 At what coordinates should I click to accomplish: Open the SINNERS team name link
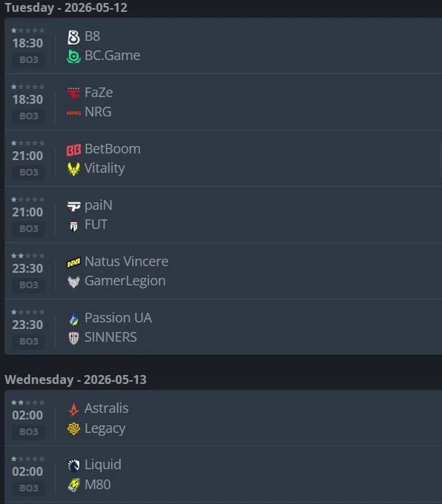click(x=110, y=337)
